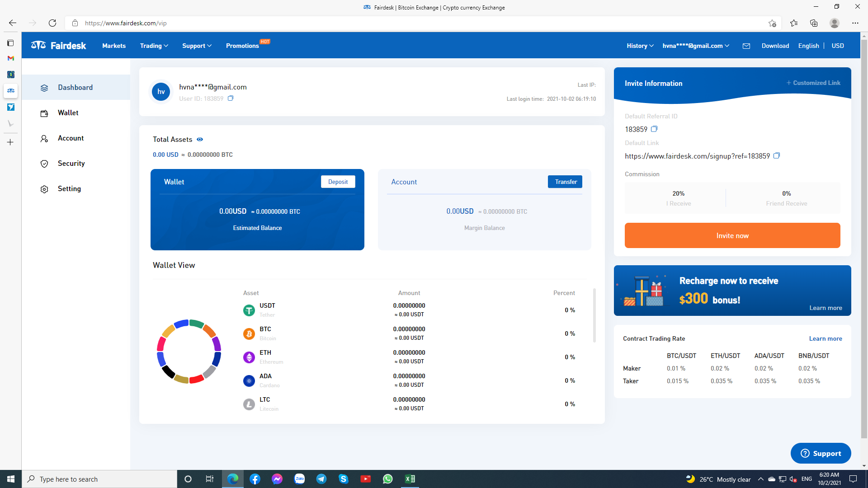Open the History dropdown menu
Screen dimensions: 868x488
click(x=640, y=46)
